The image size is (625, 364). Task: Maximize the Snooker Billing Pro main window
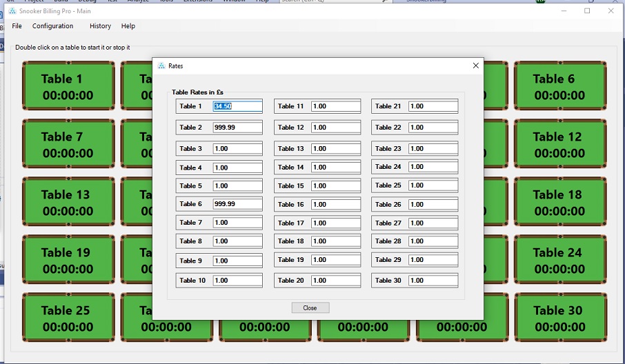click(x=587, y=11)
